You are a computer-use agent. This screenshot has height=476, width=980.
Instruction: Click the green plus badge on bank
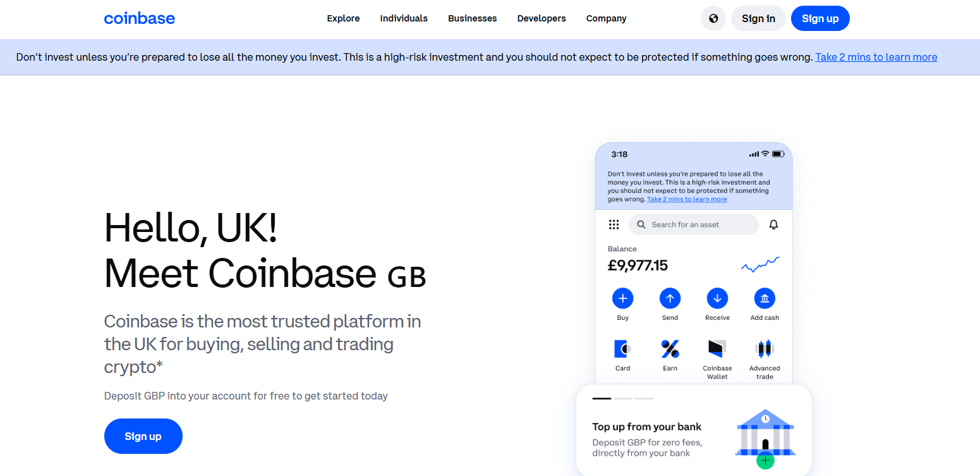click(x=765, y=461)
